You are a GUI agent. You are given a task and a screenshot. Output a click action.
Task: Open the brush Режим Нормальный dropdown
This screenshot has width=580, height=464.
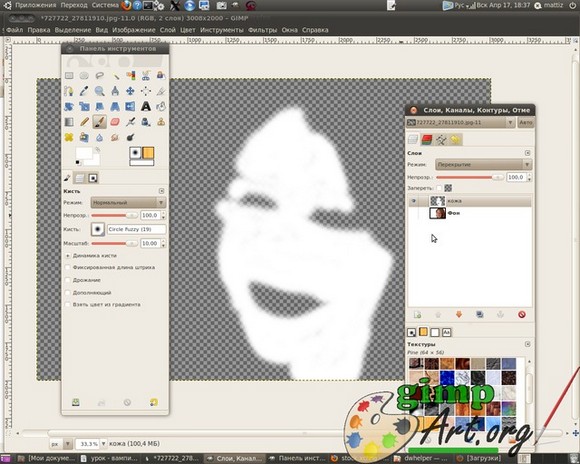[128, 202]
